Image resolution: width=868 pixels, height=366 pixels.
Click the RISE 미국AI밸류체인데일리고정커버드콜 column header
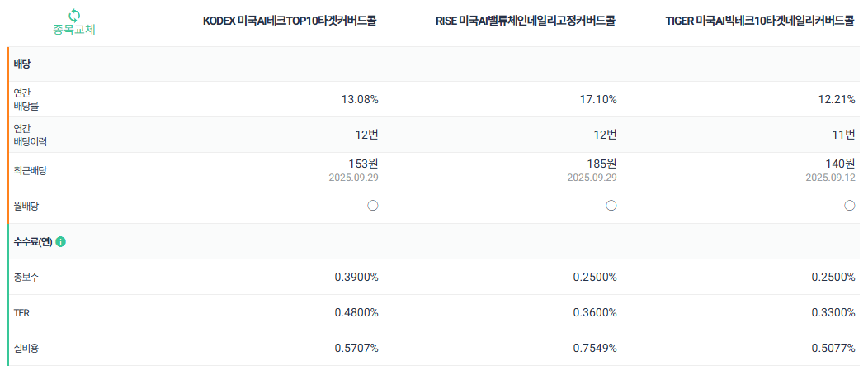(526, 21)
